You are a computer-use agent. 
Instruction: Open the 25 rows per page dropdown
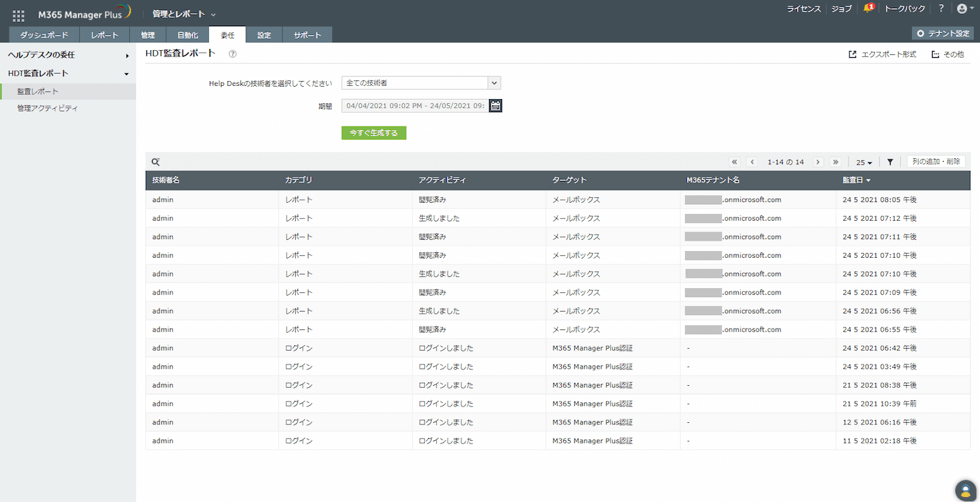864,162
